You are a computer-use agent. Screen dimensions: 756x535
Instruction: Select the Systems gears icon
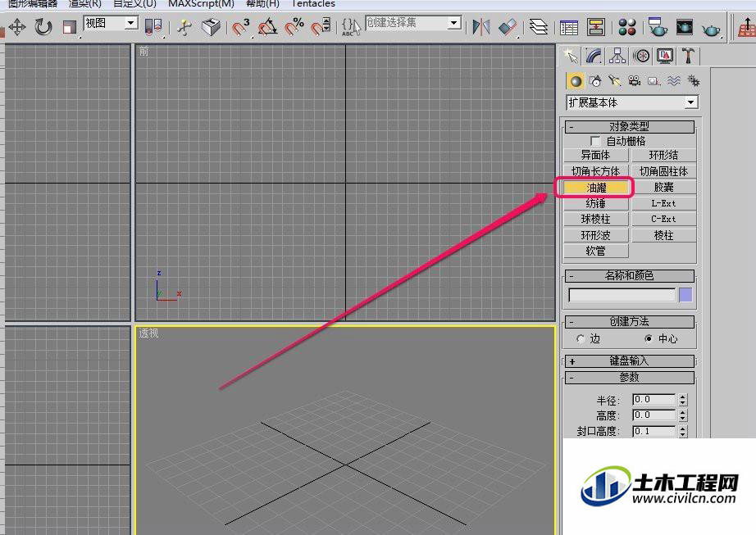point(694,81)
